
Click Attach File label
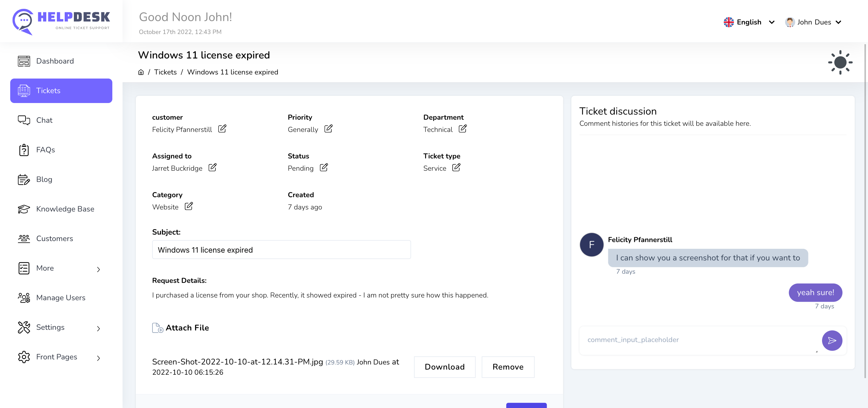(188, 328)
